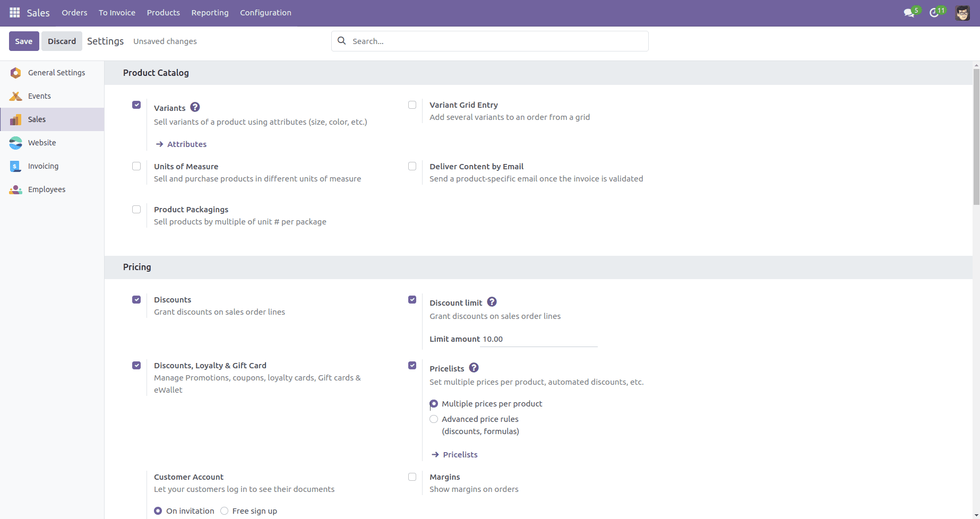Click the arrow icon before Pricelists link
The image size is (980, 519).
point(435,455)
